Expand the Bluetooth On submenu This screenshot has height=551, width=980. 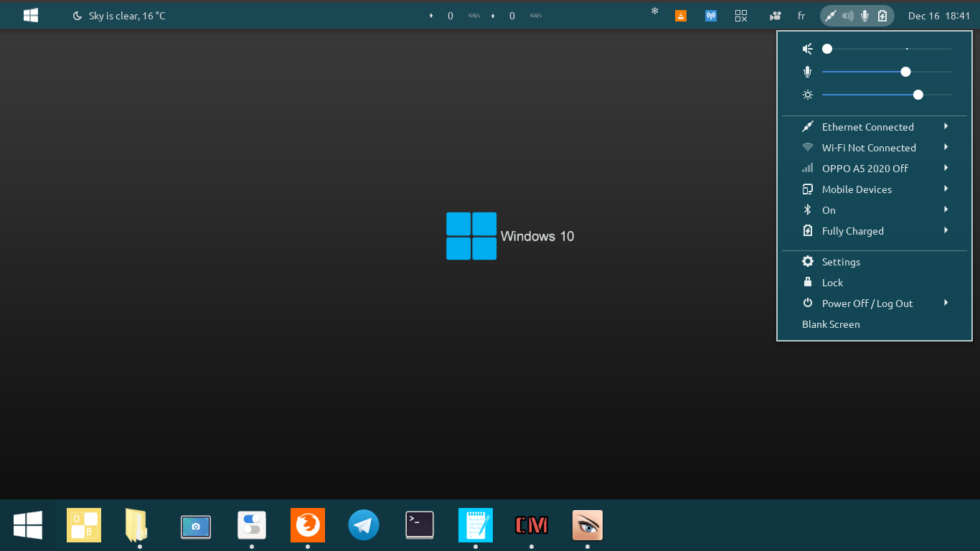tap(874, 210)
